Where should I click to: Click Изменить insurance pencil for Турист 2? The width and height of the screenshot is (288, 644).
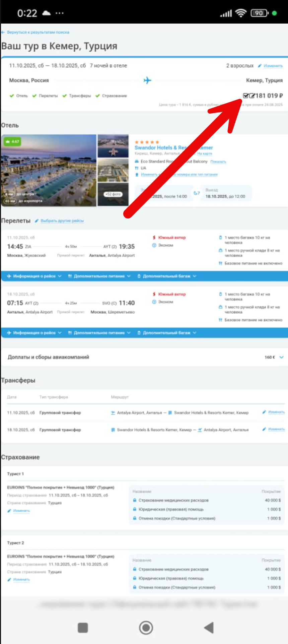(19, 579)
